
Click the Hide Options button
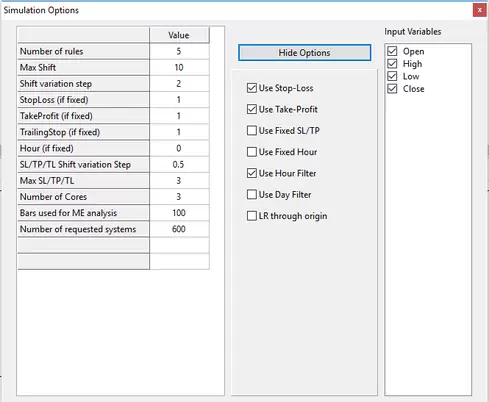[x=304, y=53]
